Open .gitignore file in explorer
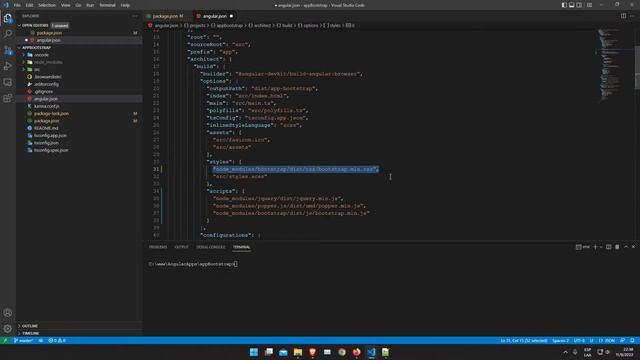Image resolution: width=640 pixels, height=360 pixels. coord(43,91)
